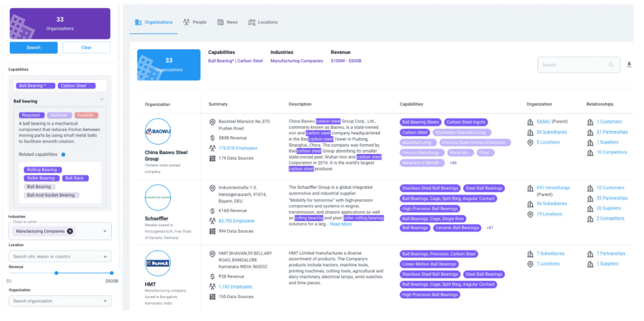Open the Industries dropdown arrow
The image size is (644, 321).
click(104, 232)
